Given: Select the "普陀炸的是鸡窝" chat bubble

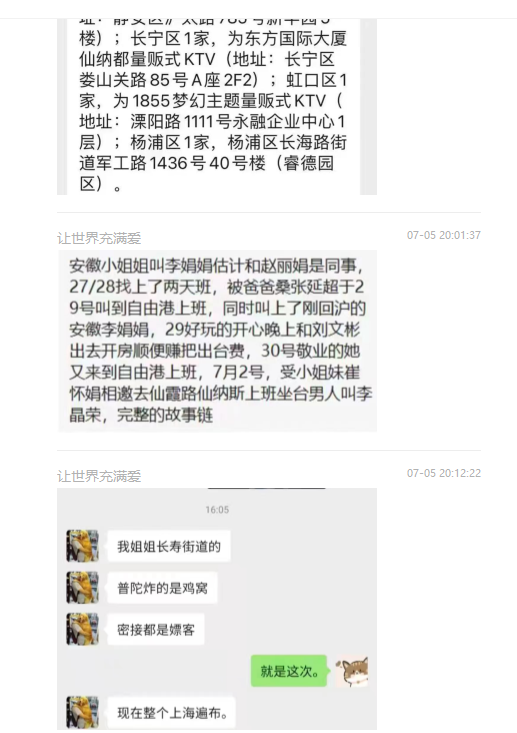Looking at the screenshot, I should [162, 588].
